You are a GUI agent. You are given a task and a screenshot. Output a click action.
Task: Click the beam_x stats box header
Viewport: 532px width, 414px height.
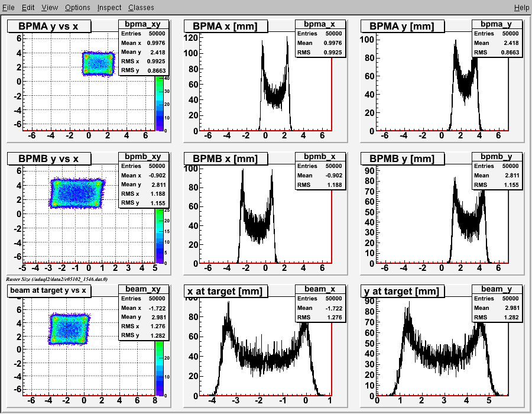pyautogui.click(x=320, y=289)
